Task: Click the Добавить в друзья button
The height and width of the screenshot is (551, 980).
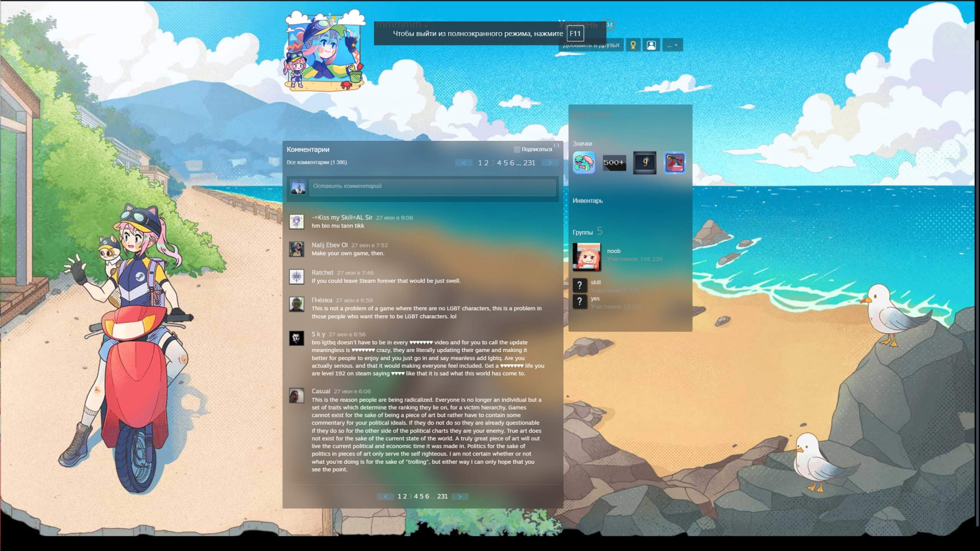Action: point(591,45)
